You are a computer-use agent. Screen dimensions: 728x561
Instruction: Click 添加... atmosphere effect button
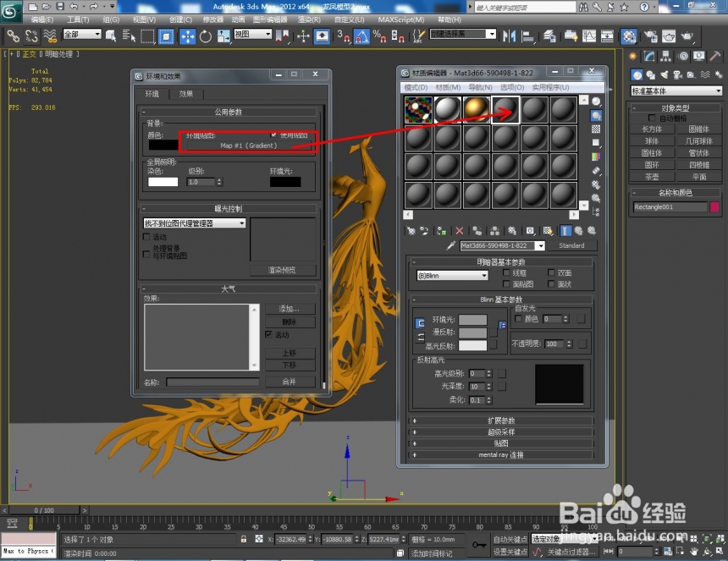tap(290, 309)
